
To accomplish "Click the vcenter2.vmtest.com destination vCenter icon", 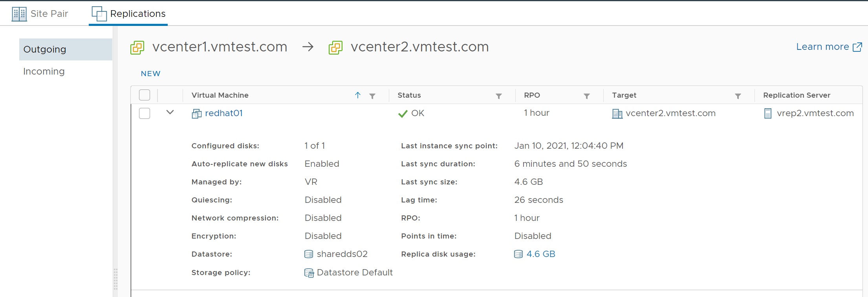I will coord(335,47).
